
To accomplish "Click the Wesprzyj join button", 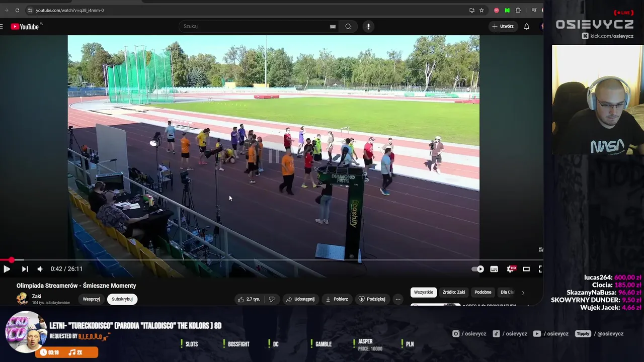I will coord(91,299).
